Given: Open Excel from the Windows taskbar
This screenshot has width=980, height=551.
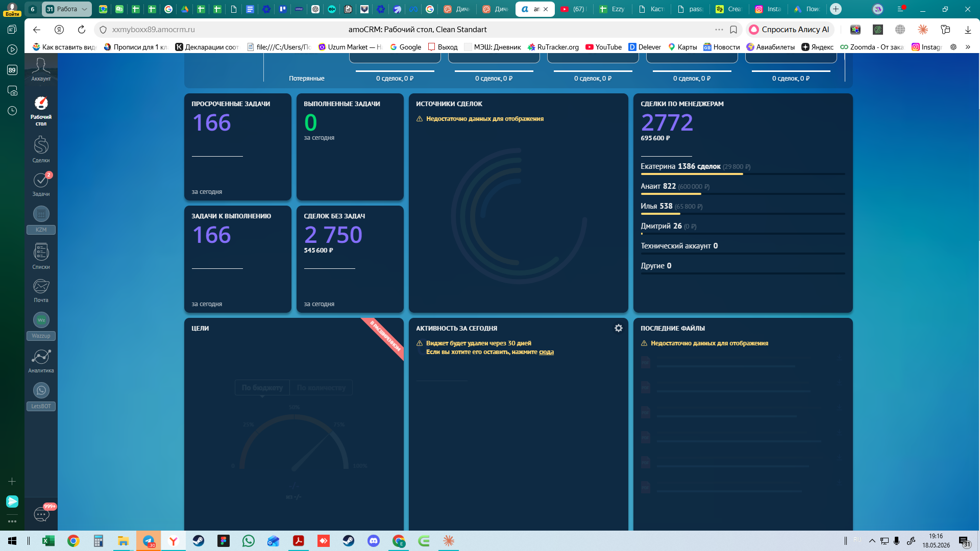Looking at the screenshot, I should (x=48, y=541).
